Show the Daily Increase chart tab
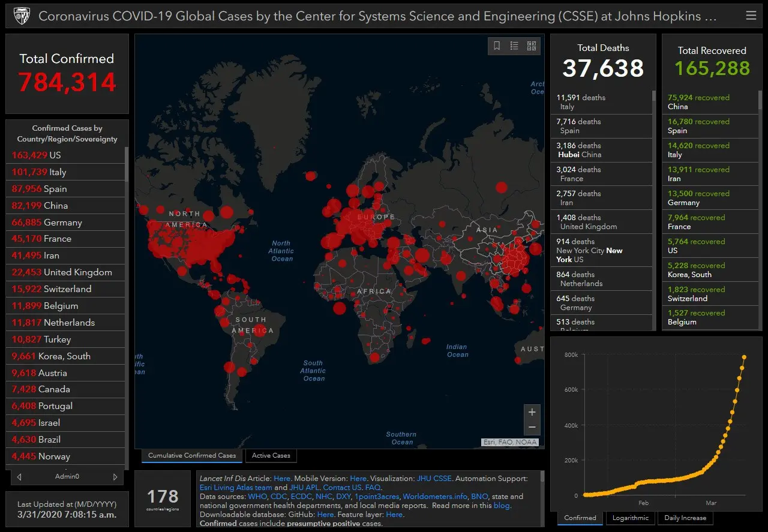The width and height of the screenshot is (768, 532). [x=685, y=518]
